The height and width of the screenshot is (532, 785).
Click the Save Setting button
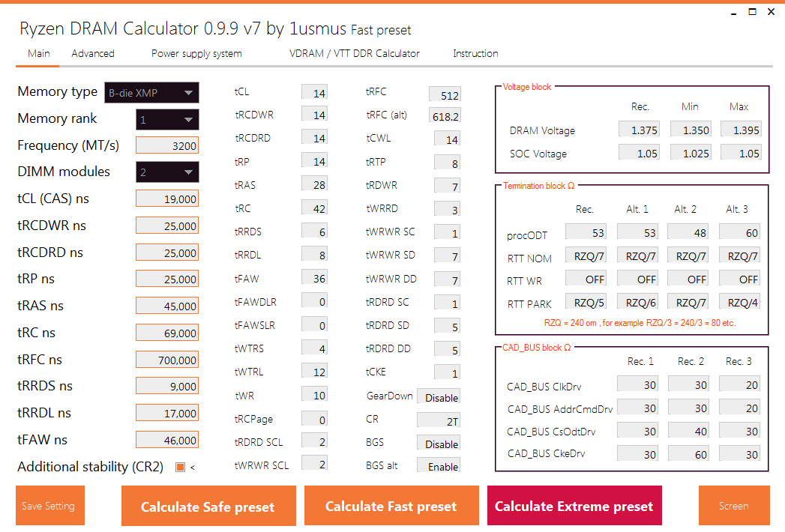click(x=50, y=506)
